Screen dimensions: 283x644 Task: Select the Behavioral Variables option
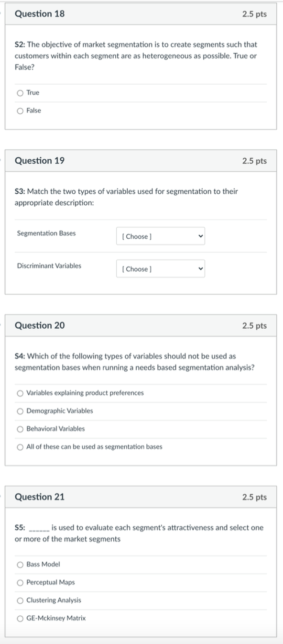tap(19, 429)
